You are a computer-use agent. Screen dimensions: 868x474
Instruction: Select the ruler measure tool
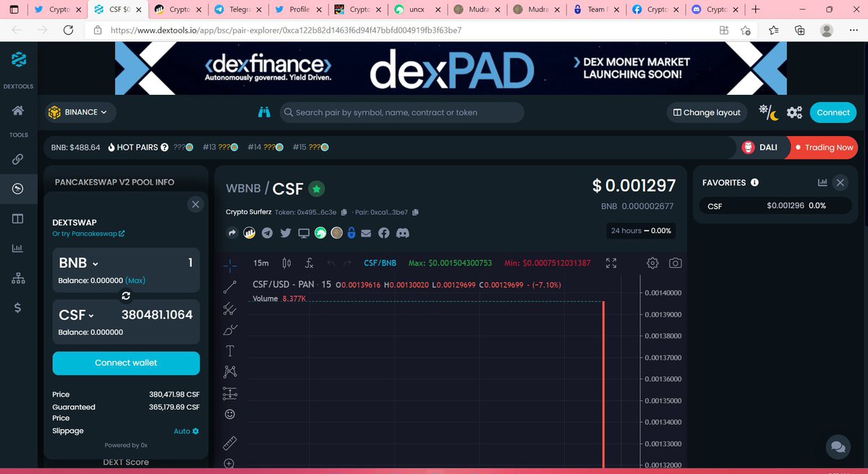coord(230,442)
